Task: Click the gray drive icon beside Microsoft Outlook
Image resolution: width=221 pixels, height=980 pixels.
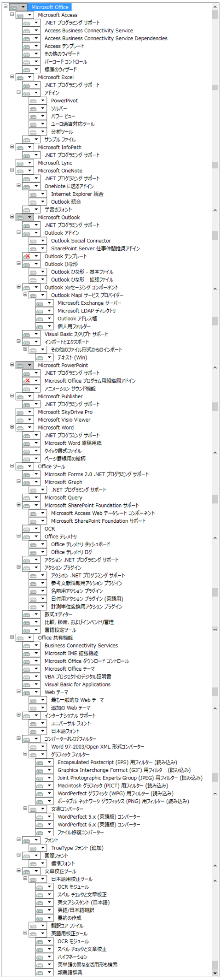Action: click(x=20, y=218)
